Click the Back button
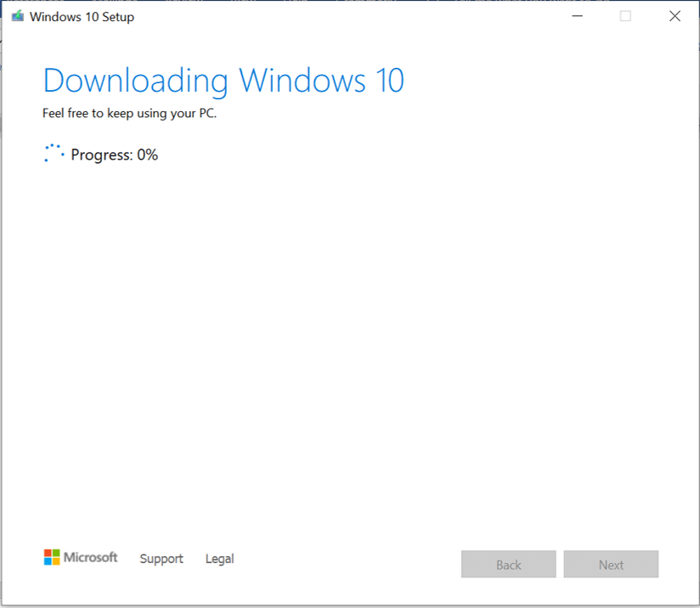700x608 pixels. (509, 564)
